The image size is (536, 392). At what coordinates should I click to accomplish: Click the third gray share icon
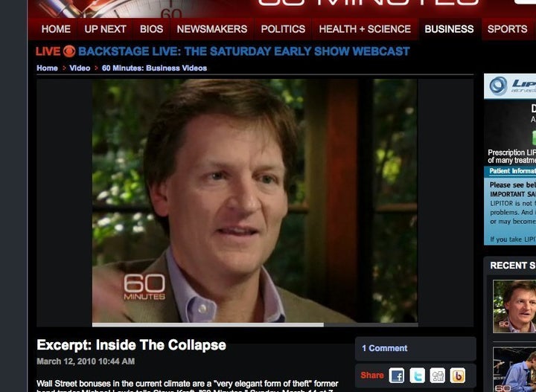point(437,376)
